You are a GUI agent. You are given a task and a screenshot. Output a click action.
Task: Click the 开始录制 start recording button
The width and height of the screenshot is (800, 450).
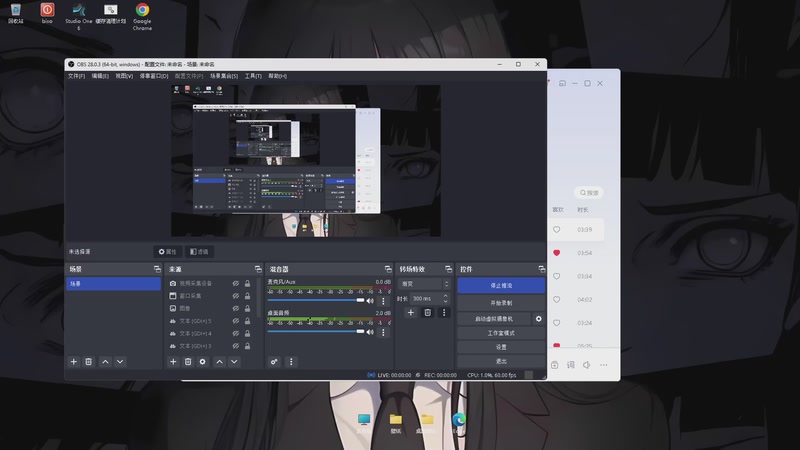[x=501, y=303]
